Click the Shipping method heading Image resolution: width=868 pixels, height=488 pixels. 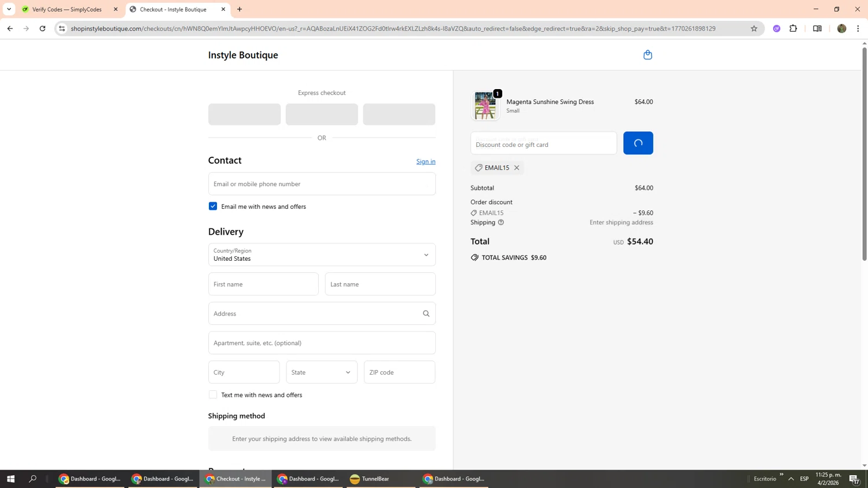click(x=237, y=416)
